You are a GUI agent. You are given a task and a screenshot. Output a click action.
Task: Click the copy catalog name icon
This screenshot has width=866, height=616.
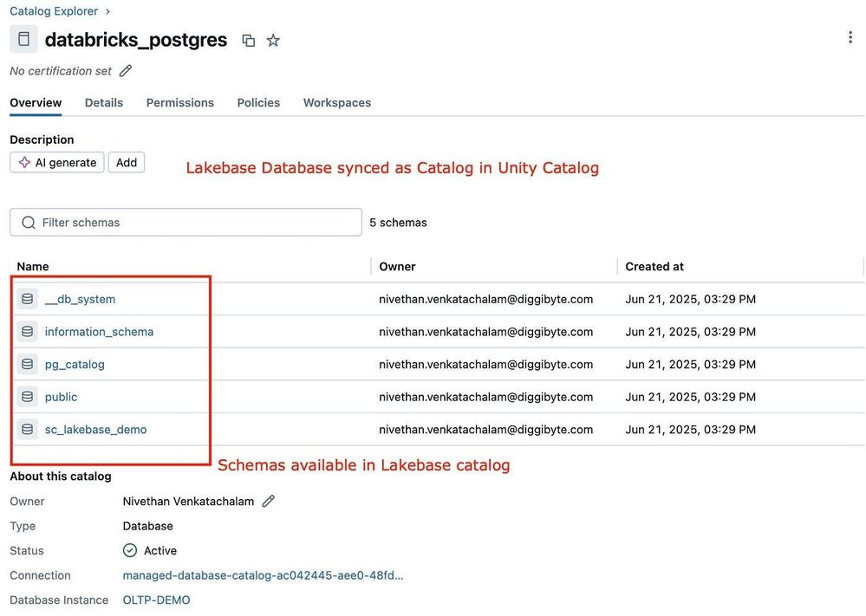tap(249, 41)
